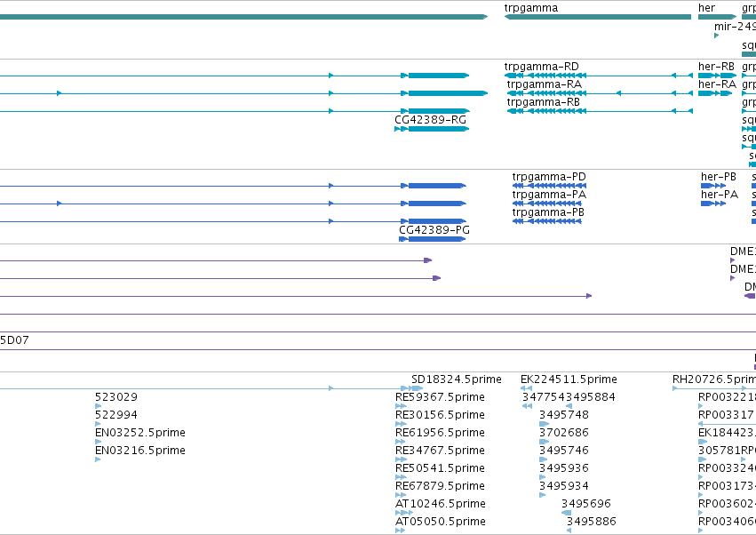Screen dimensions: 756x535
Task: Select protein trpgamma-PA
Action: (x=549, y=195)
